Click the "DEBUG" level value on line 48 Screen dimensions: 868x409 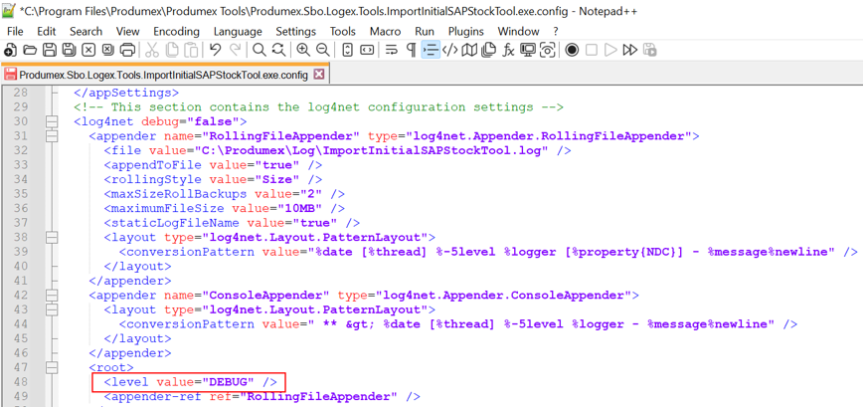click(x=228, y=382)
